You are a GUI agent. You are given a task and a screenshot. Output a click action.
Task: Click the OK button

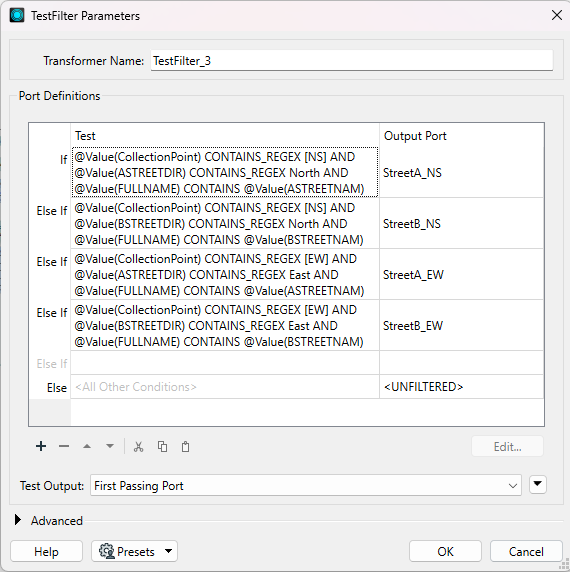tap(445, 551)
